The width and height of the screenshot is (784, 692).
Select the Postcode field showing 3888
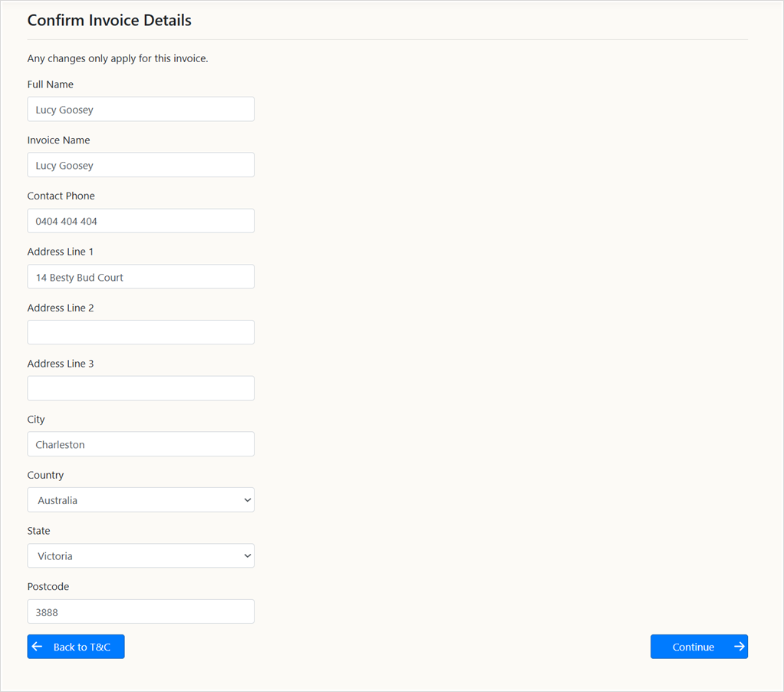pyautogui.click(x=140, y=612)
